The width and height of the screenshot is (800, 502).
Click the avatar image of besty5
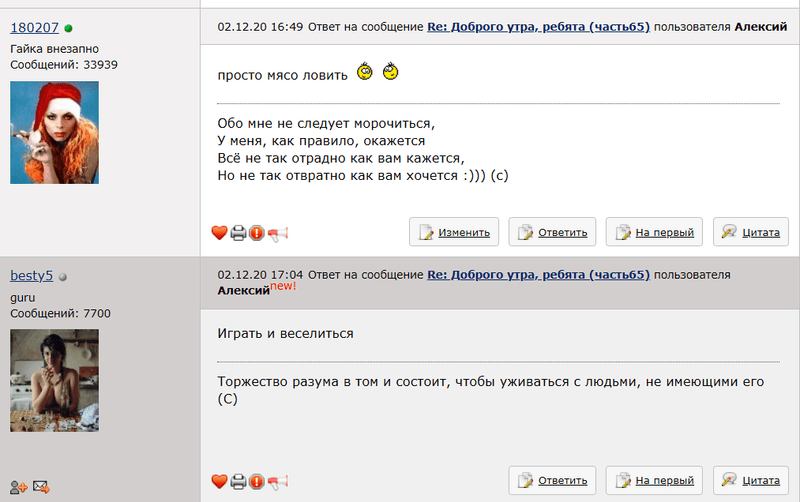tap(54, 366)
